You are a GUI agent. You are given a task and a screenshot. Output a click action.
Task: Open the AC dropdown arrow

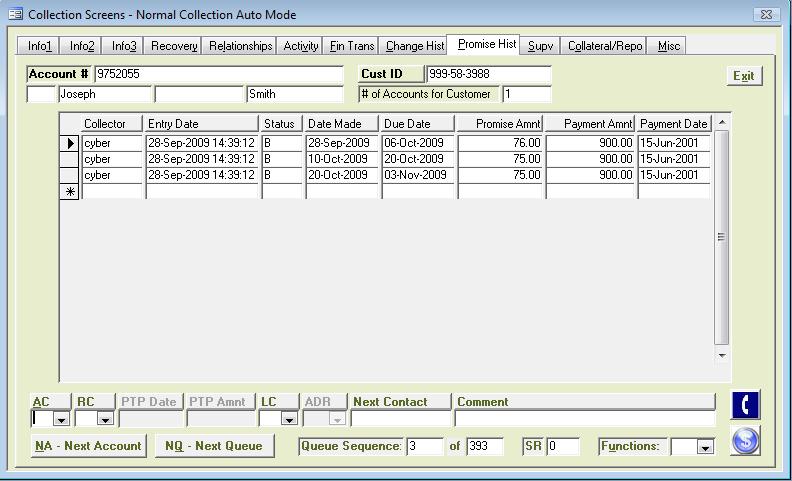(62, 419)
